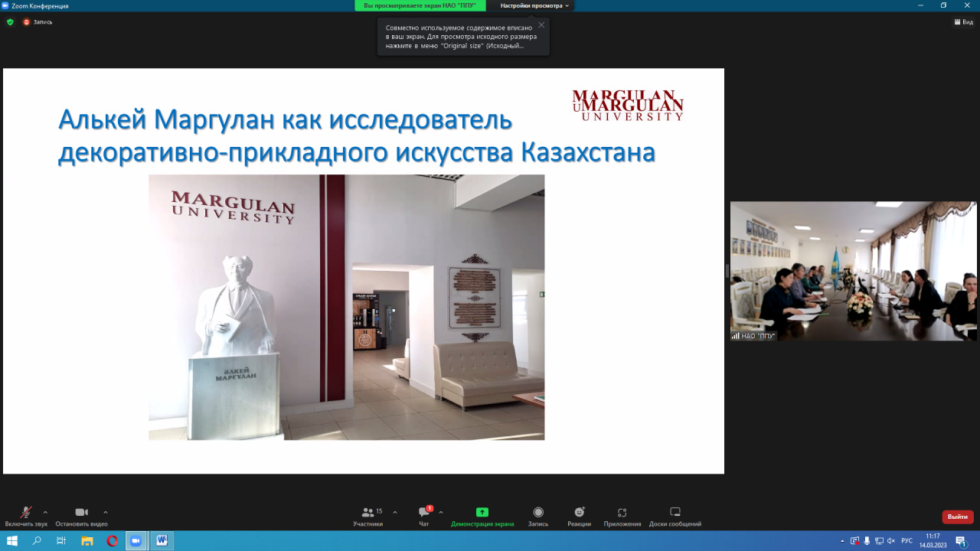Open View options dropdown (Настройки просмотра)

pos(534,5)
